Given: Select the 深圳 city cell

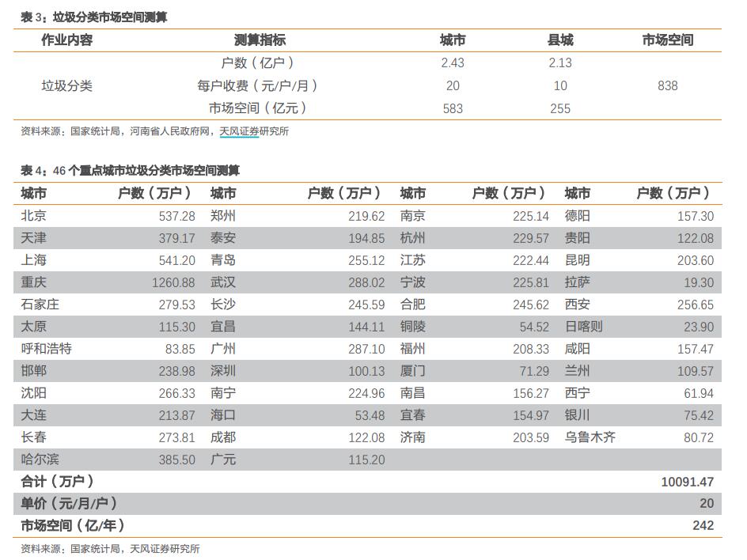Looking at the screenshot, I should (x=223, y=371).
